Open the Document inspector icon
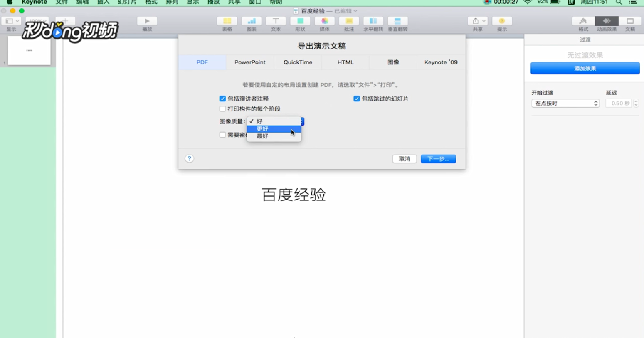Image resolution: width=644 pixels, height=338 pixels. click(630, 21)
